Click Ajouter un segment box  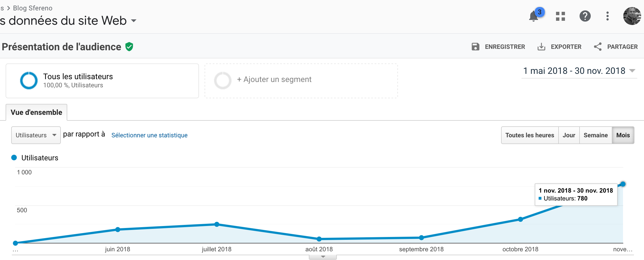(301, 81)
